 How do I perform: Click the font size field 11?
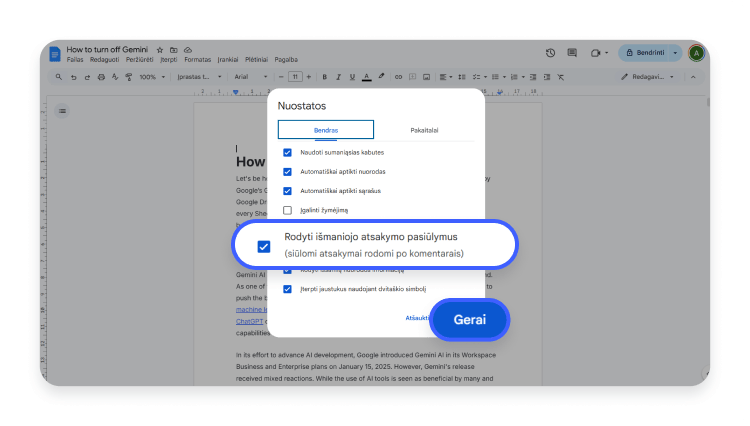(295, 77)
